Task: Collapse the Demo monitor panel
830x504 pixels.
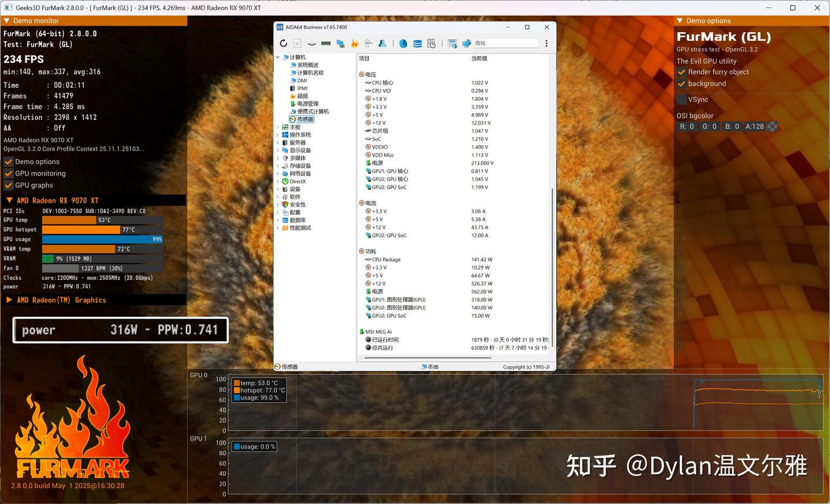Action: [x=6, y=21]
